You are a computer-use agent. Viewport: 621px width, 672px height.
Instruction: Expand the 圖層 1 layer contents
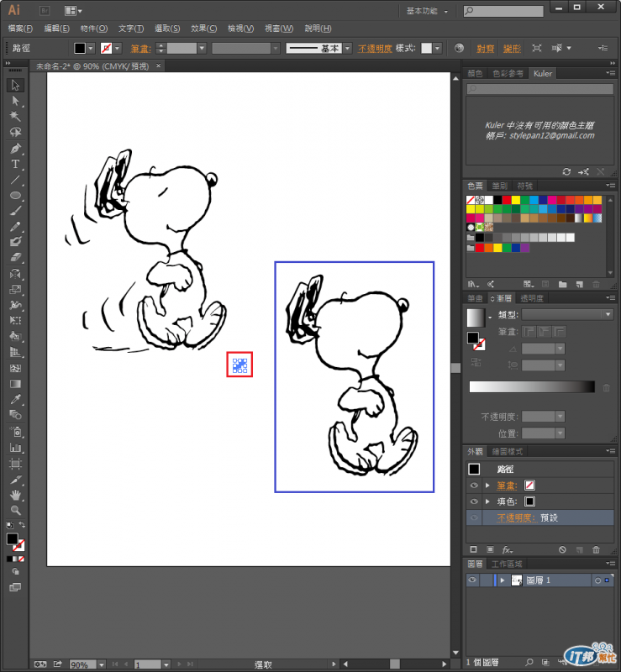pyautogui.click(x=503, y=580)
